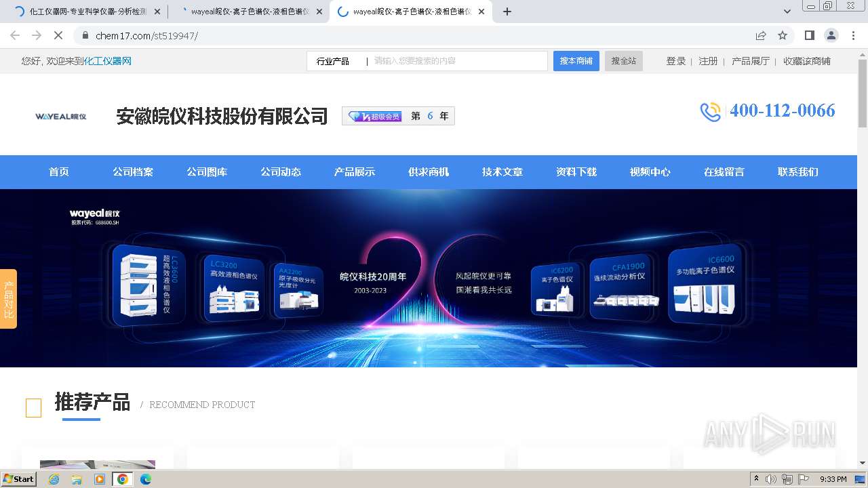The width and height of the screenshot is (868, 488).
Task: Open the WAYEAL皖仪 company logo
Action: pyautogui.click(x=61, y=117)
